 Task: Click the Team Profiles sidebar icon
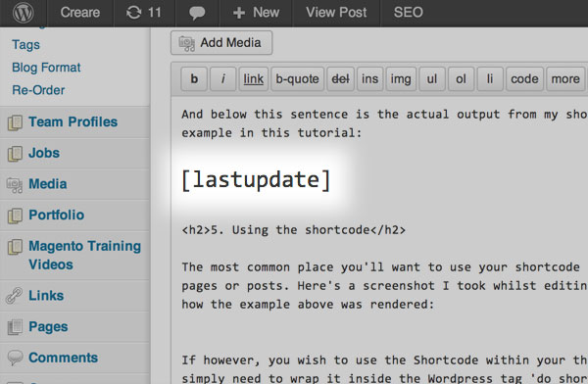tap(15, 123)
